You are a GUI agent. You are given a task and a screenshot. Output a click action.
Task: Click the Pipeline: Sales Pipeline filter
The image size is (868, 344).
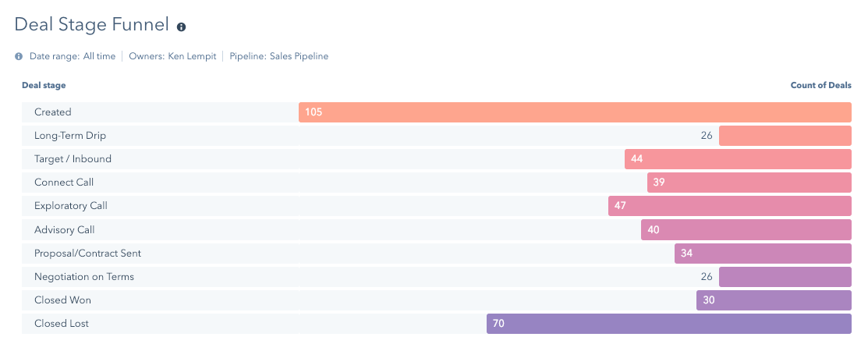pos(278,56)
